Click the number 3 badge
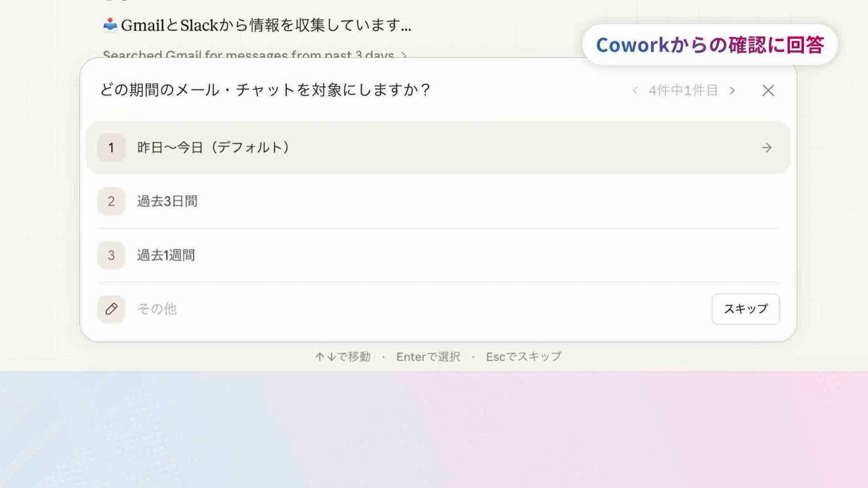The width and height of the screenshot is (868, 488). pos(111,255)
